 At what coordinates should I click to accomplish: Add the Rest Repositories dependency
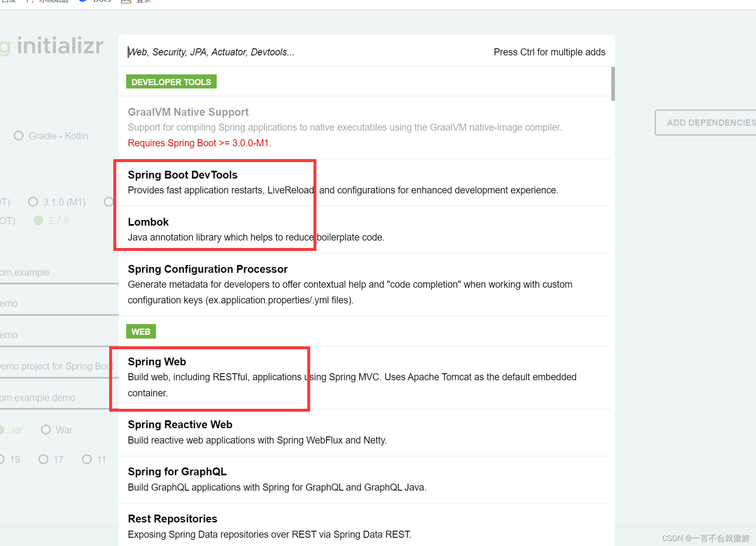(365, 526)
